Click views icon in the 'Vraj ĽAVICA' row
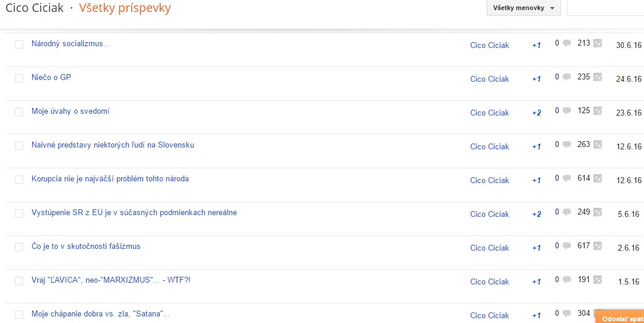Screen dimensions: 644x323 click(x=598, y=280)
